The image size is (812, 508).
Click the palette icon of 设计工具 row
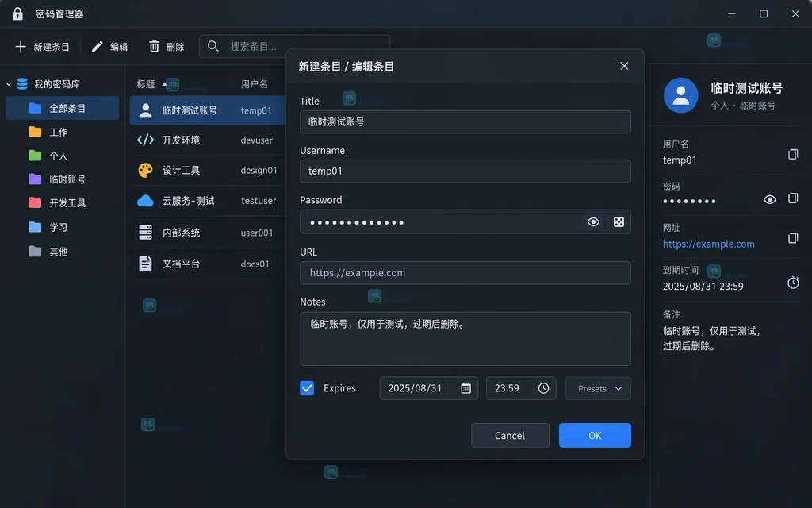146,170
